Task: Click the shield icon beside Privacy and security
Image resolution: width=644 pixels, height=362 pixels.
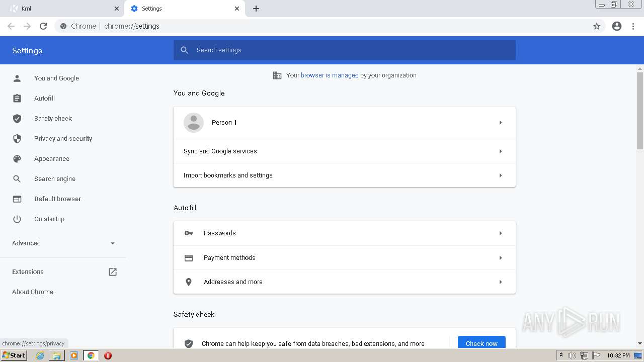Action: coord(17,138)
